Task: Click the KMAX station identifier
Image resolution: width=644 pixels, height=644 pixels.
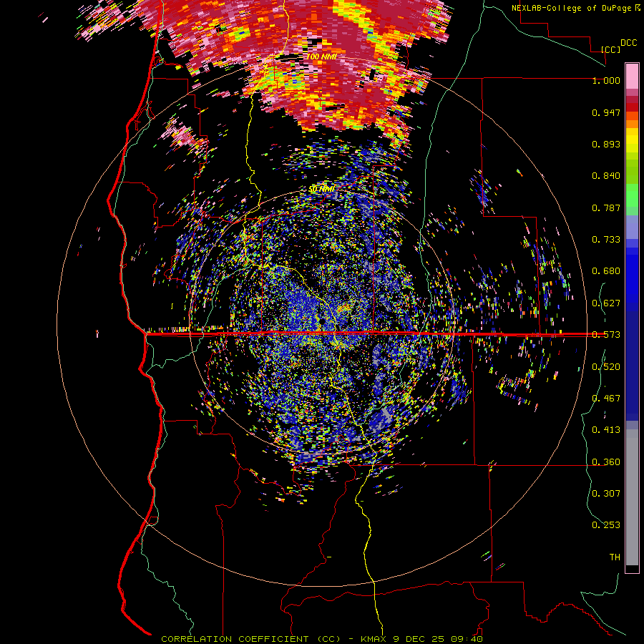Action: point(374,639)
